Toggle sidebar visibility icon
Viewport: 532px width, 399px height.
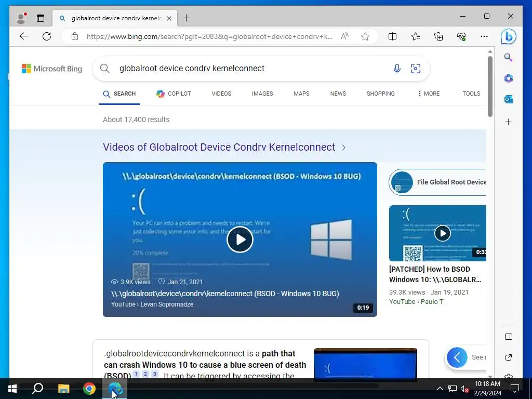[x=508, y=337]
